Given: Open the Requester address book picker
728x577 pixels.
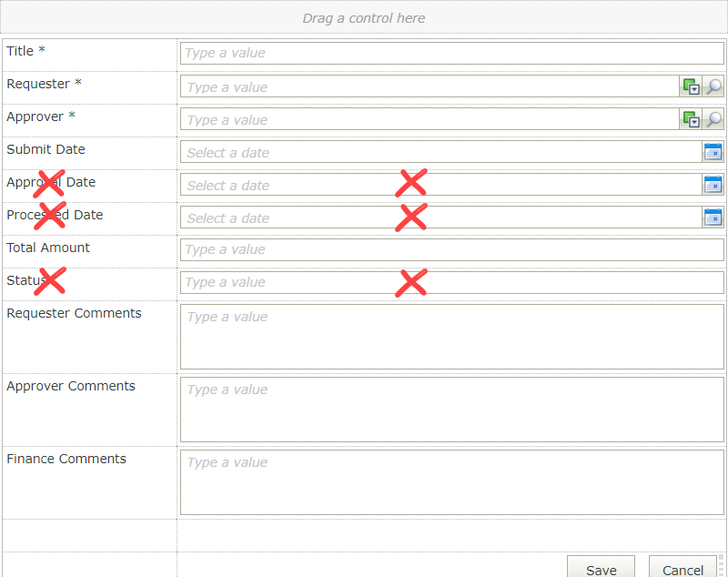Looking at the screenshot, I should click(692, 86).
